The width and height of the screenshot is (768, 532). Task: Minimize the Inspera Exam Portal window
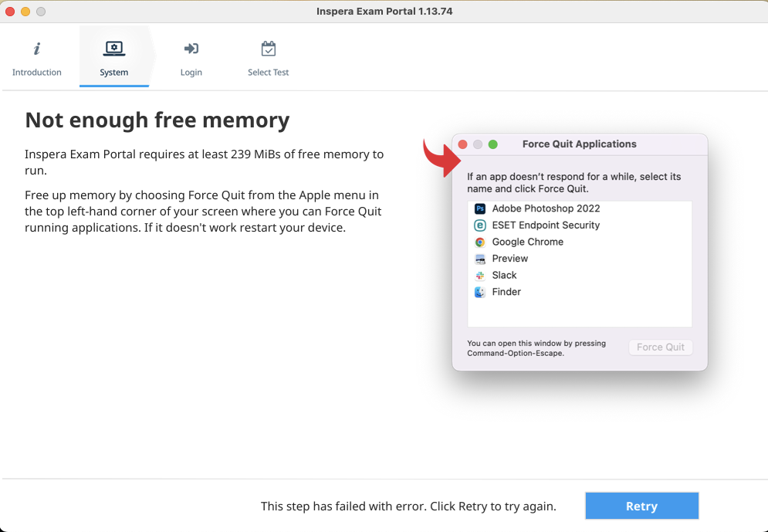pos(25,12)
